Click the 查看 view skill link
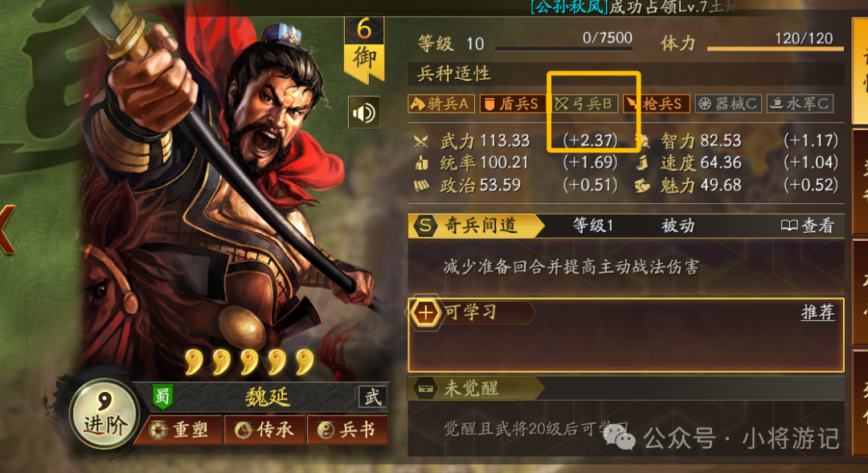Image resolution: width=868 pixels, height=473 pixels. (x=807, y=226)
